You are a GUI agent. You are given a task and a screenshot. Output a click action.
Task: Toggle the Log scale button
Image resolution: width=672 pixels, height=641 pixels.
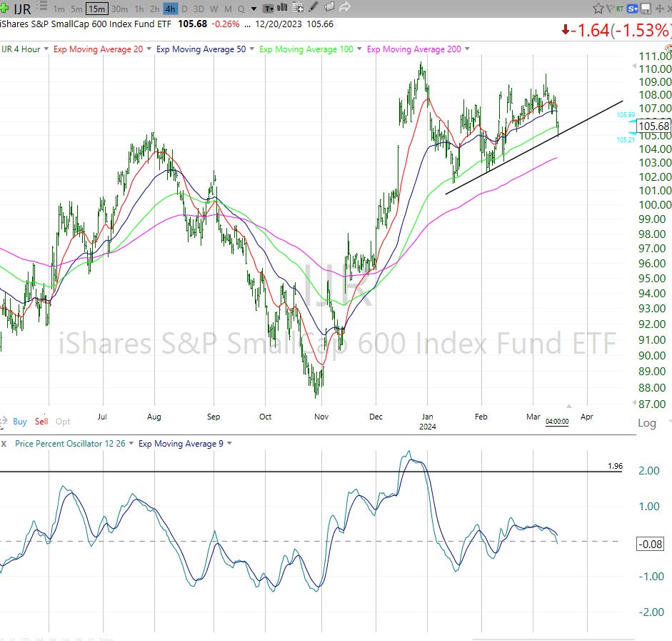point(647,423)
